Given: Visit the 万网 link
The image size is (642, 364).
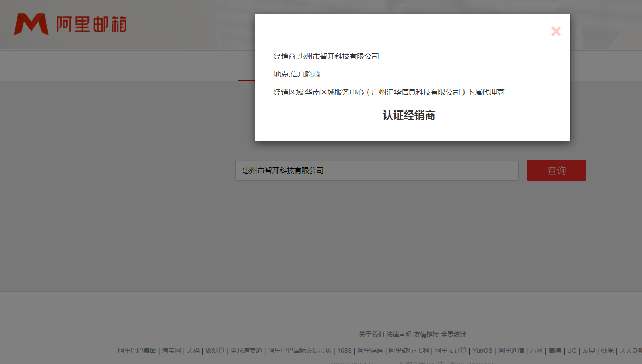Looking at the screenshot, I should pyautogui.click(x=536, y=351).
